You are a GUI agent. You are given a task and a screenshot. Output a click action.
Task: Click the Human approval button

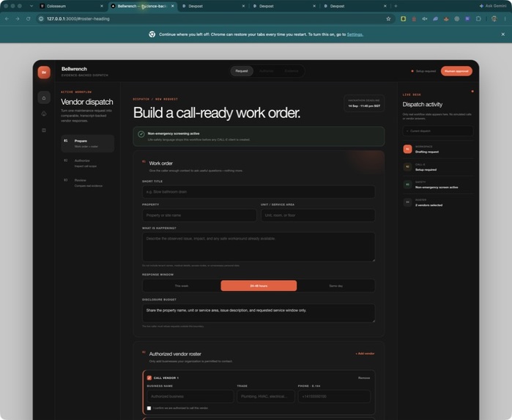tap(456, 71)
